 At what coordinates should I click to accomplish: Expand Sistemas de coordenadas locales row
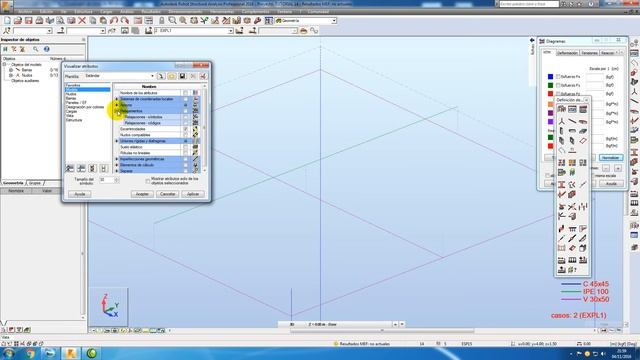point(117,99)
